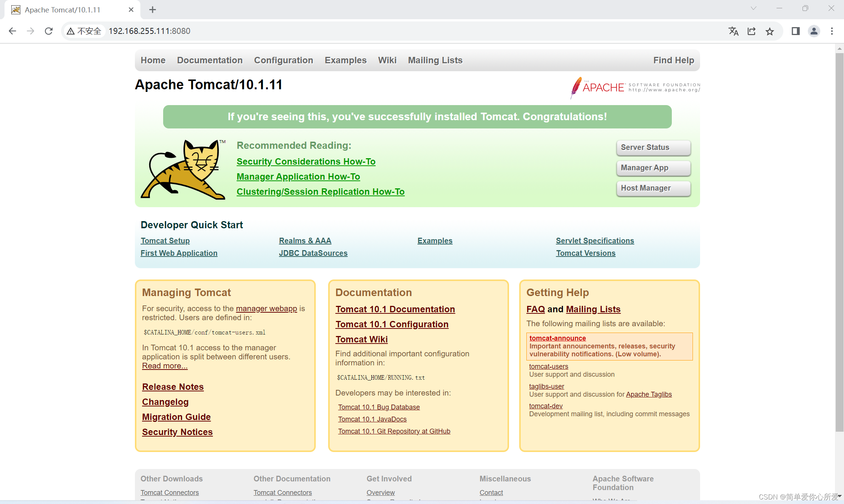844x504 pixels.
Task: Open taglibs-user mailing list link
Action: coord(546,386)
